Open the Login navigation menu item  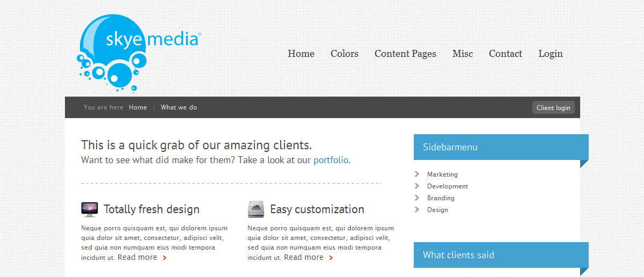point(551,54)
